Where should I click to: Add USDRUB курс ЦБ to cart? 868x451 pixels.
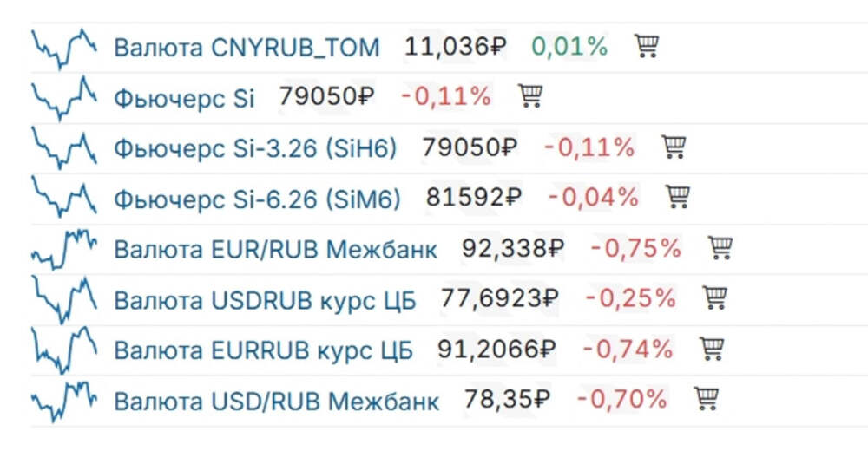click(x=714, y=298)
